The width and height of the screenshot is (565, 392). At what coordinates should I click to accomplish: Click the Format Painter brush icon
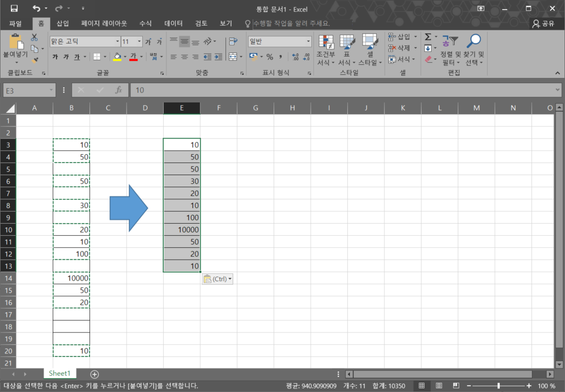point(35,60)
